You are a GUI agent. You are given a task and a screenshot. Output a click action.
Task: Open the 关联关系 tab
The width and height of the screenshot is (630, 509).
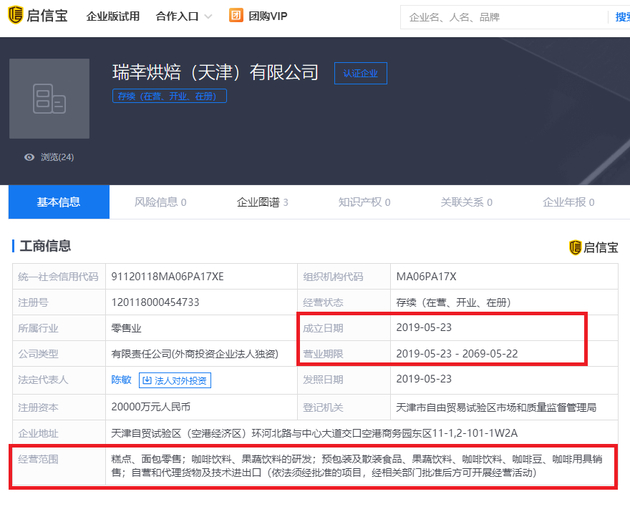[467, 202]
